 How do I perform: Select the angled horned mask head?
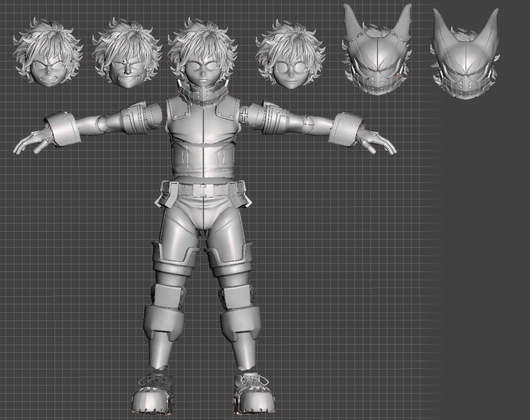pos(465,54)
